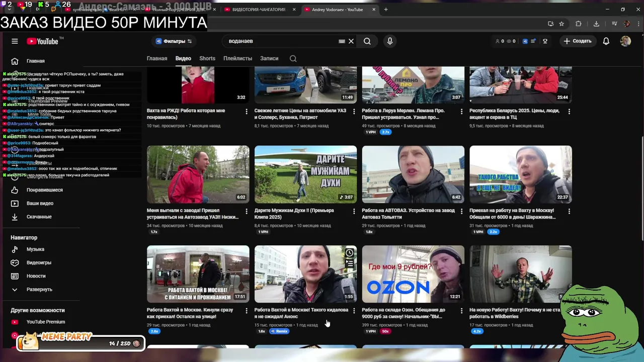The image size is (644, 362).
Task: Click Watch Later clock on 'Такого кидалова' thumbnail
Action: [x=350, y=253]
